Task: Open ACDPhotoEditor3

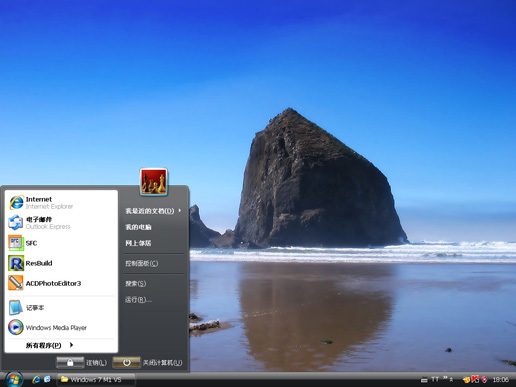Action: pyautogui.click(x=61, y=283)
